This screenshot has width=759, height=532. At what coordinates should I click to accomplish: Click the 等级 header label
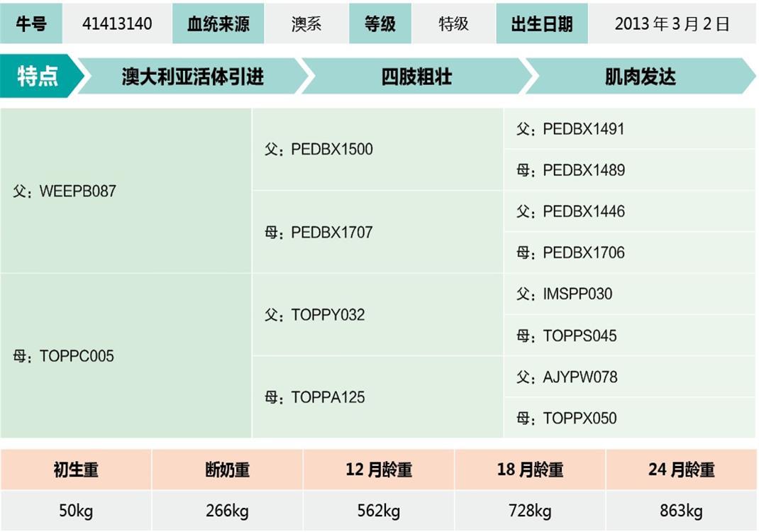380,23
